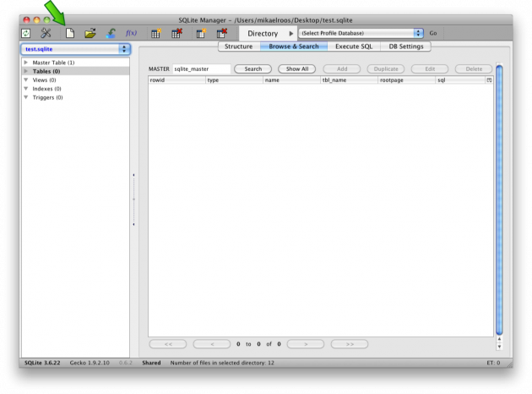
Task: Click the scrollbar down arrow
Action: (x=499, y=347)
